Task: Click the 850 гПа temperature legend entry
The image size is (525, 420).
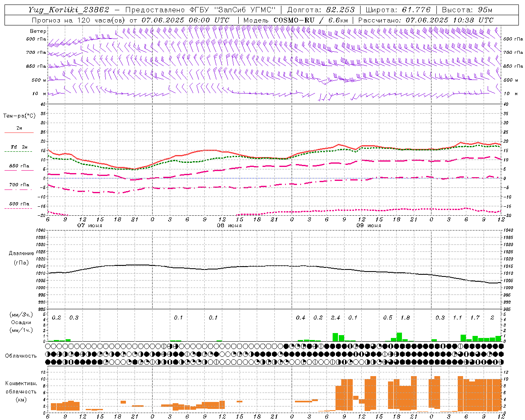Action: click(19, 166)
